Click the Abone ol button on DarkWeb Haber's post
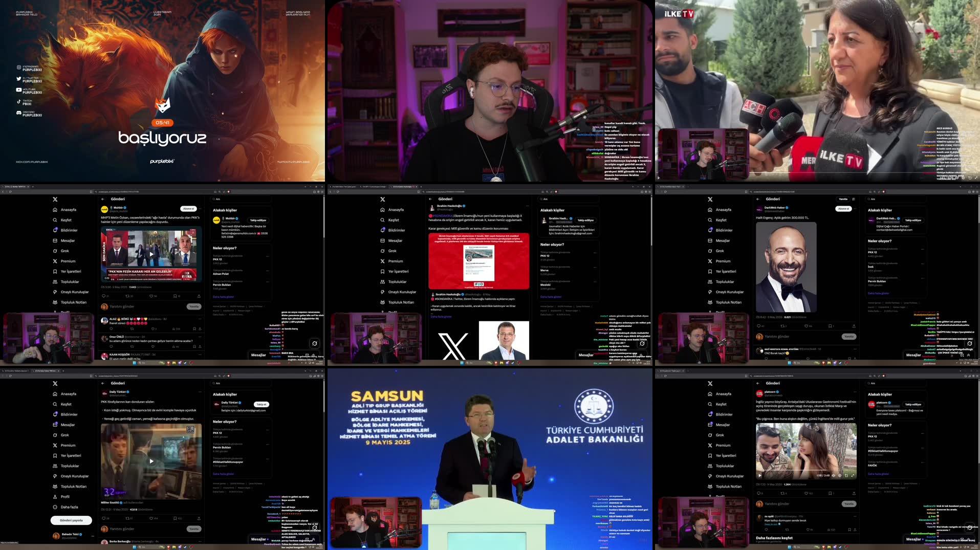The height and width of the screenshot is (550, 980). (844, 209)
